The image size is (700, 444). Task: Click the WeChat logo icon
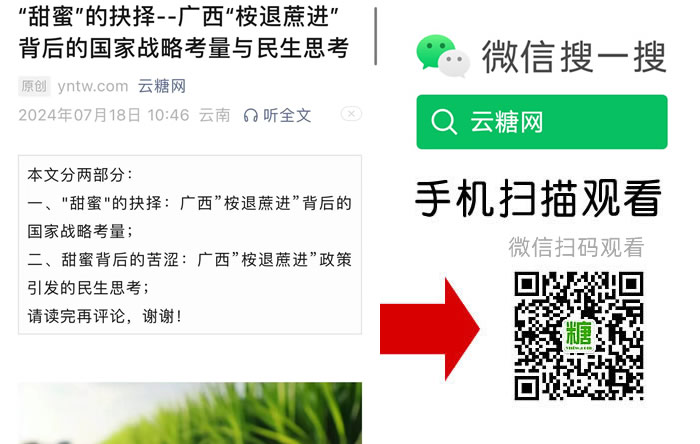442,56
